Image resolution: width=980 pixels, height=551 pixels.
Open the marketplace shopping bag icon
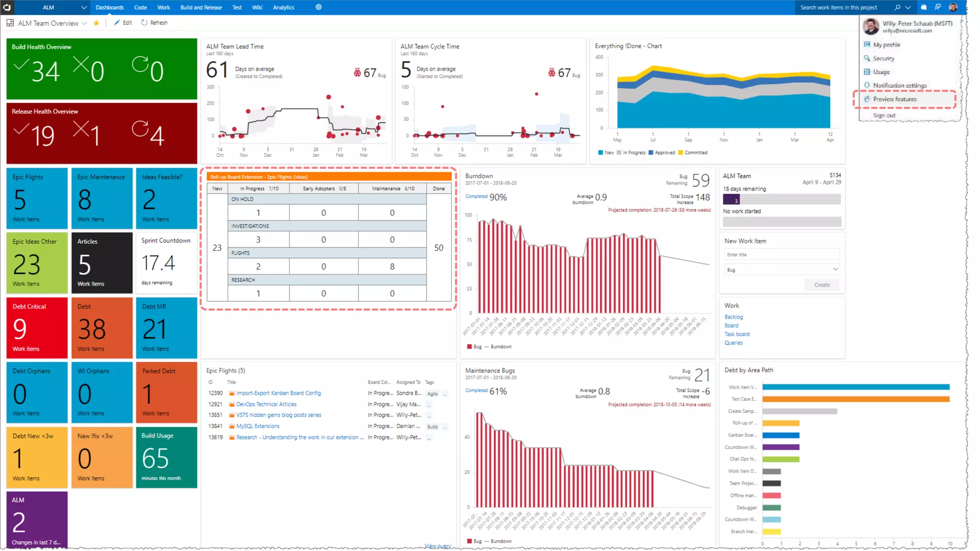click(x=924, y=7)
